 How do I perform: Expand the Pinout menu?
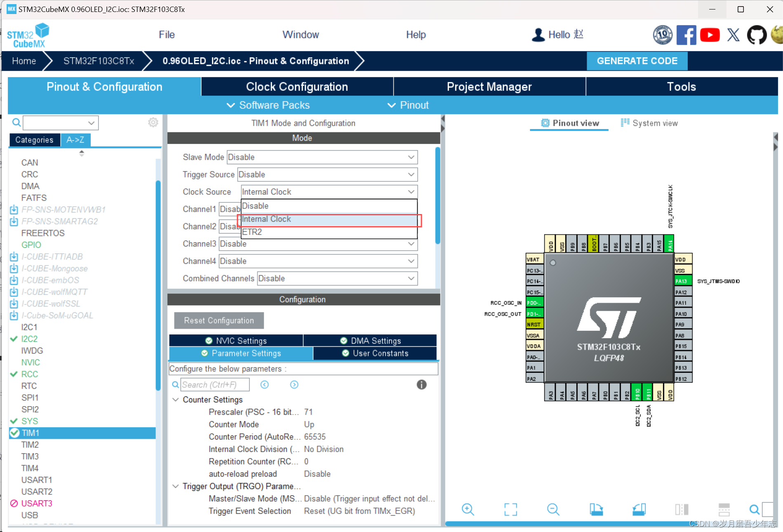(408, 105)
